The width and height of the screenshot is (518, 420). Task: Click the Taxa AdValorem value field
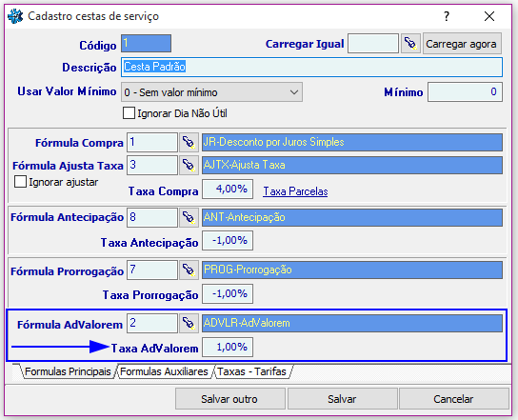228,347
